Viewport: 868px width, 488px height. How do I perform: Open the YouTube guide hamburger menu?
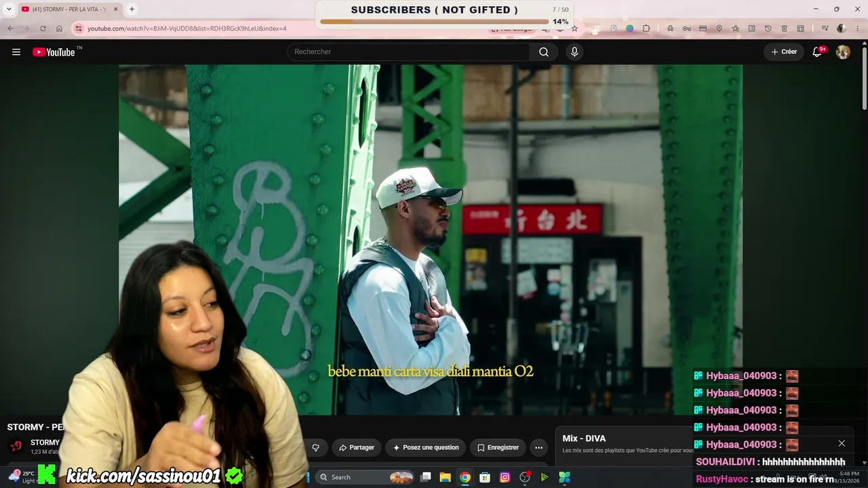click(16, 52)
